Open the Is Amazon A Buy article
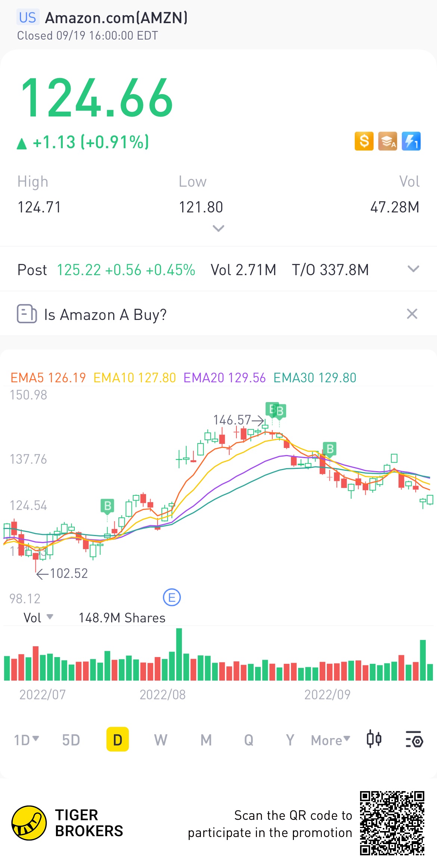437x868 pixels. click(106, 314)
